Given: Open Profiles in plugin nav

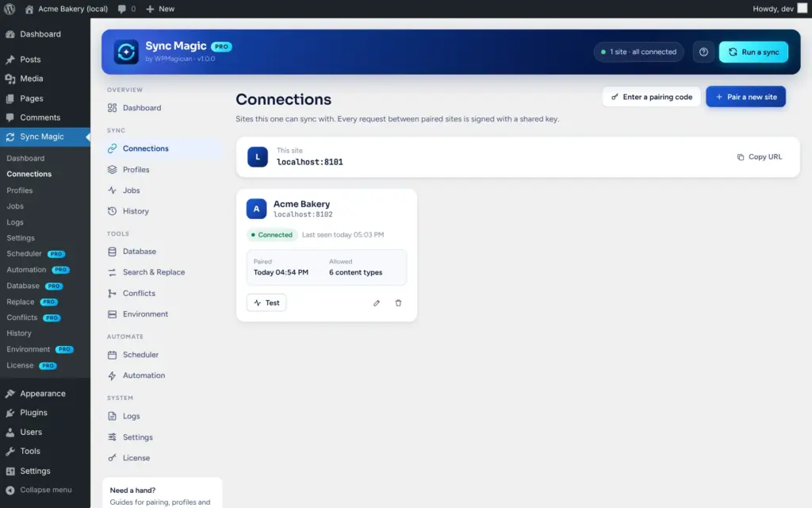Looking at the screenshot, I should 162,170.
